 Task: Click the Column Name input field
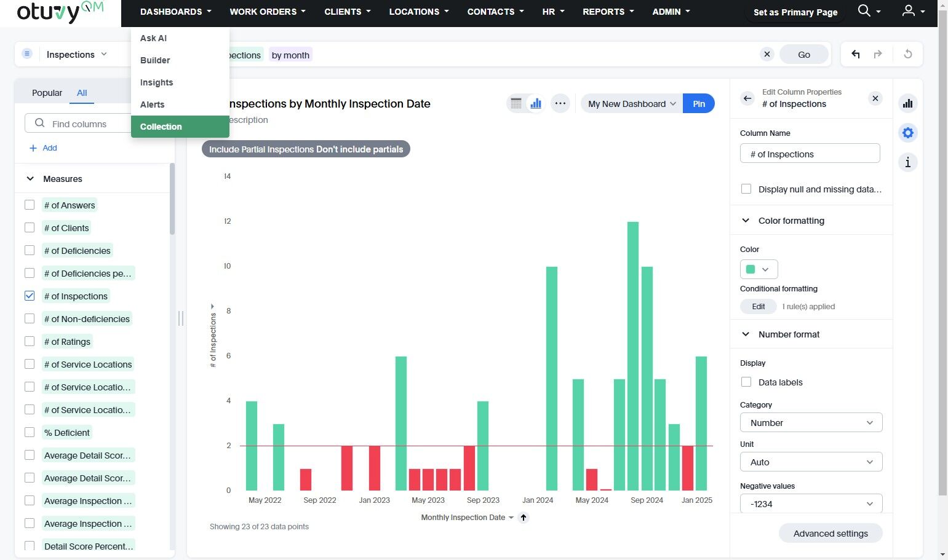click(x=810, y=154)
